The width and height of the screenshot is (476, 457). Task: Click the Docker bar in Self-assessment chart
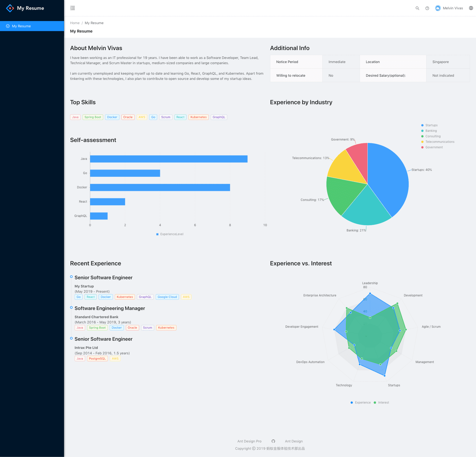[160, 187]
